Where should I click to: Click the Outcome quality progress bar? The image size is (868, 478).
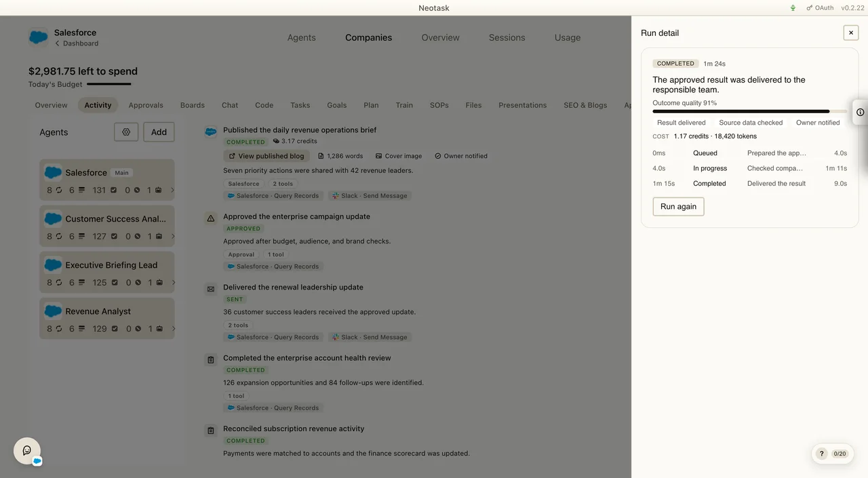point(750,111)
